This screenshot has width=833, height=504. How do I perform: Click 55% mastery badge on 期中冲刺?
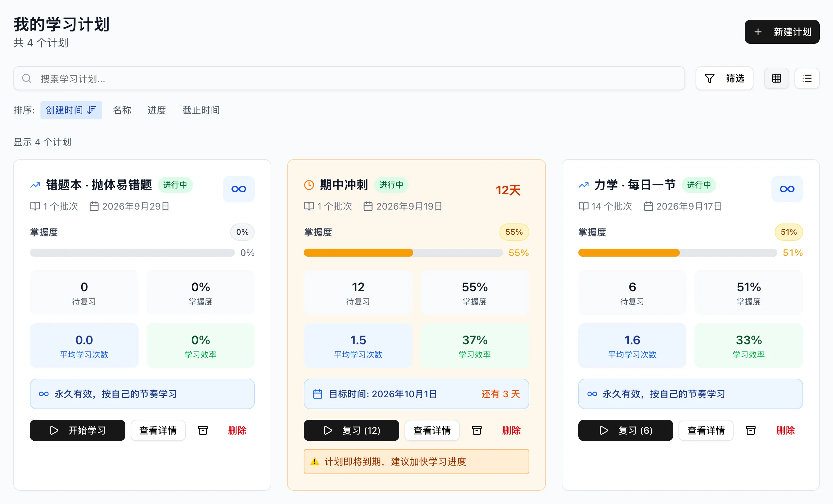(514, 232)
